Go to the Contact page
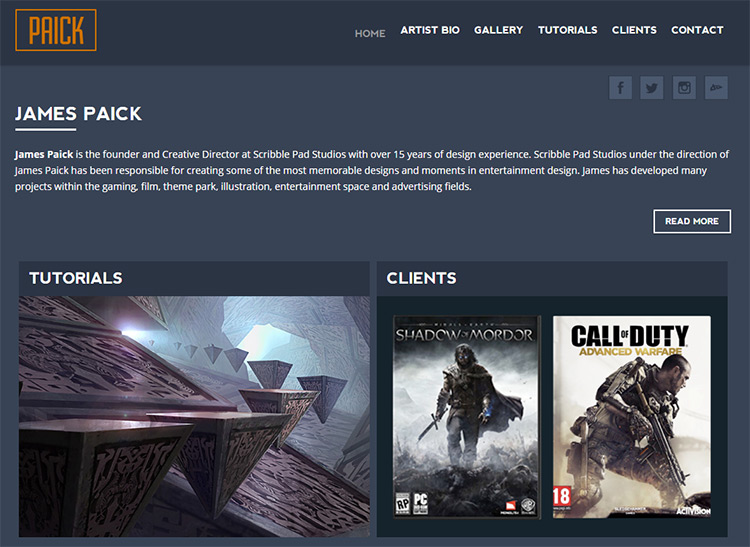750x547 pixels. pyautogui.click(x=697, y=30)
